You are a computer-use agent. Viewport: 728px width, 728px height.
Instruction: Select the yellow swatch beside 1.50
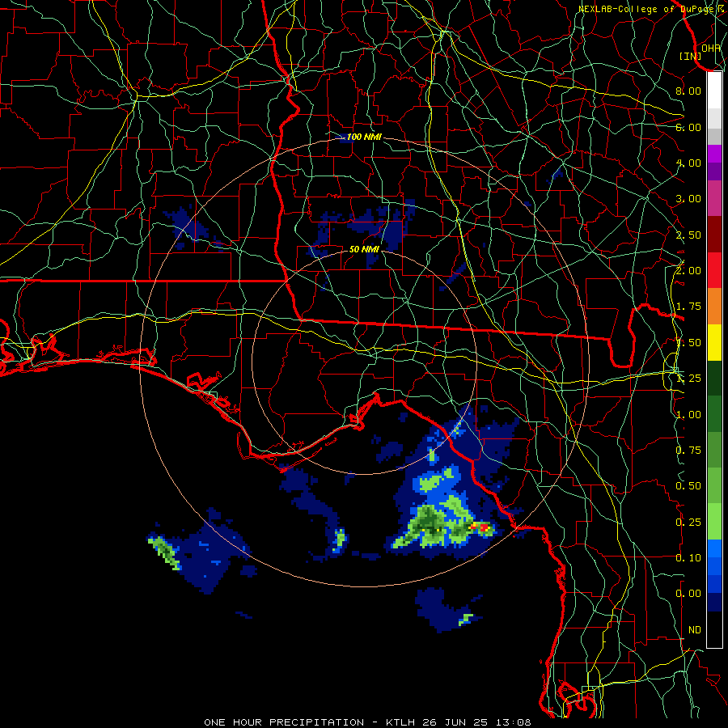[x=714, y=342]
